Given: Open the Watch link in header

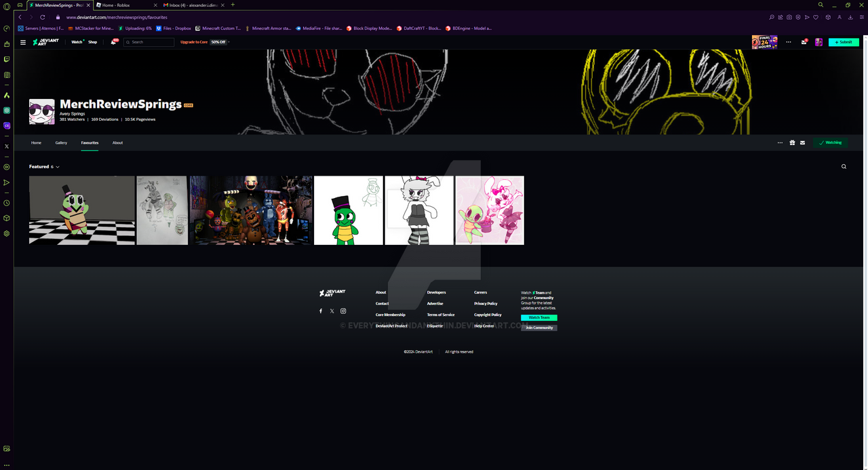Looking at the screenshot, I should 77,42.
